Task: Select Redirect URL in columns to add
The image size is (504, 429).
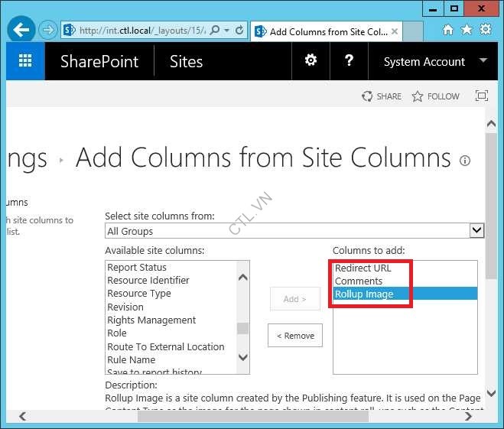Action: click(363, 268)
